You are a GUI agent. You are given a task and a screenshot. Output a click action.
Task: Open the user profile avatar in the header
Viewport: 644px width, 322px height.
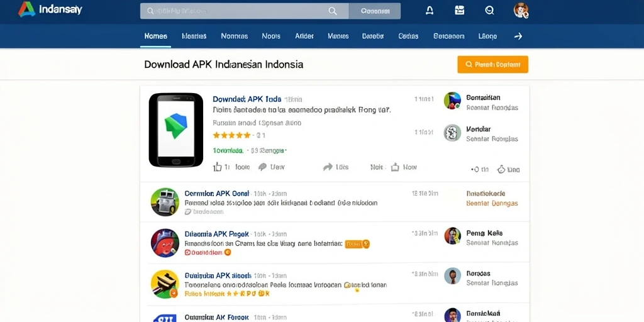tap(521, 10)
